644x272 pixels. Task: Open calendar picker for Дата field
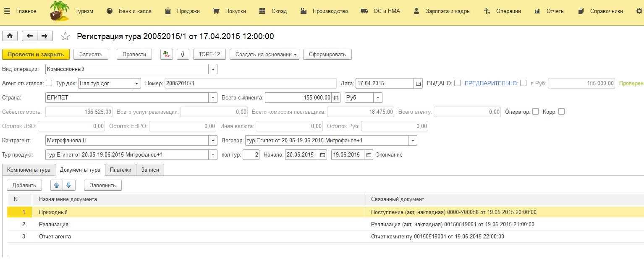point(418,84)
